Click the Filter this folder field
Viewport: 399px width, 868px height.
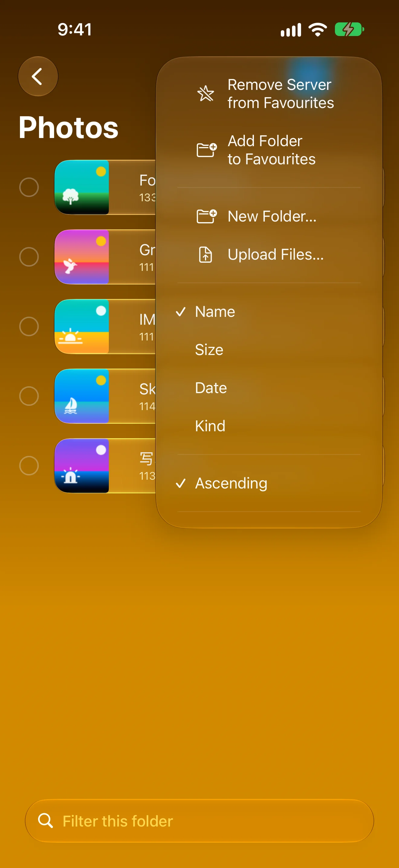199,820
